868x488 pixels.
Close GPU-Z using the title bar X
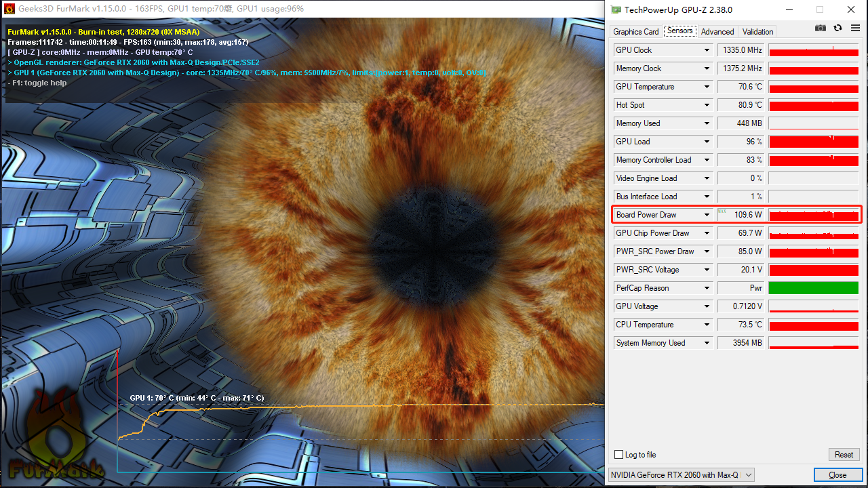(x=851, y=9)
